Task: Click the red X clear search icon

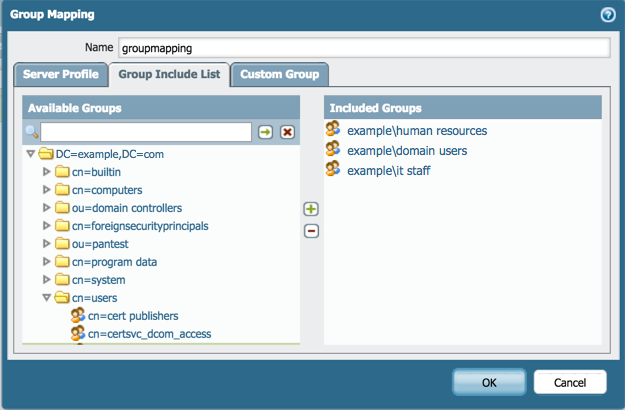Action: (288, 132)
